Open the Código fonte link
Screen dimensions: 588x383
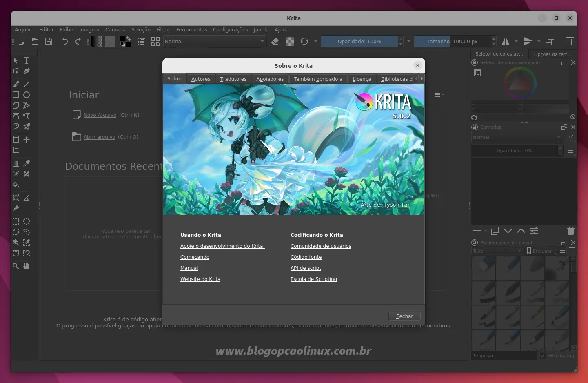click(x=306, y=257)
